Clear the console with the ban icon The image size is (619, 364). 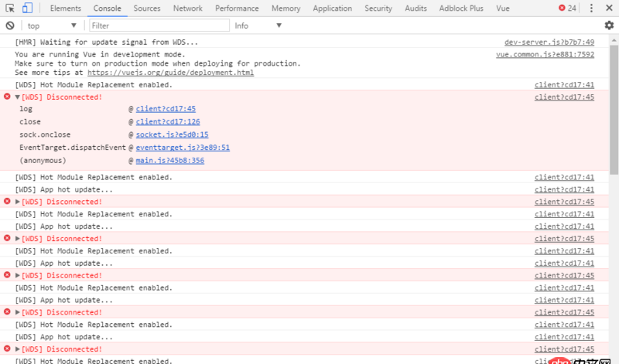10,26
